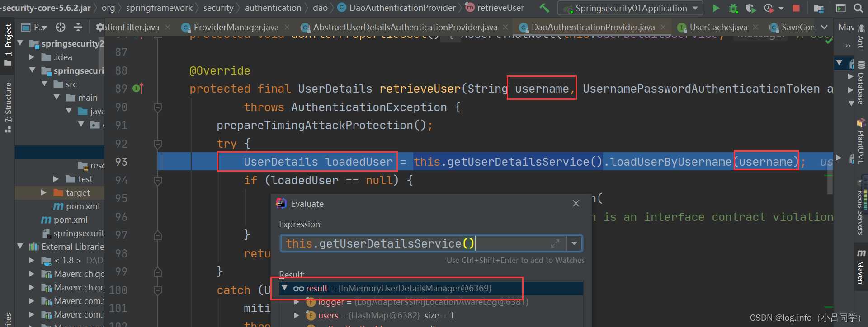This screenshot has width=868, height=327.
Task: Expand the users HashMap node
Action: 297,315
